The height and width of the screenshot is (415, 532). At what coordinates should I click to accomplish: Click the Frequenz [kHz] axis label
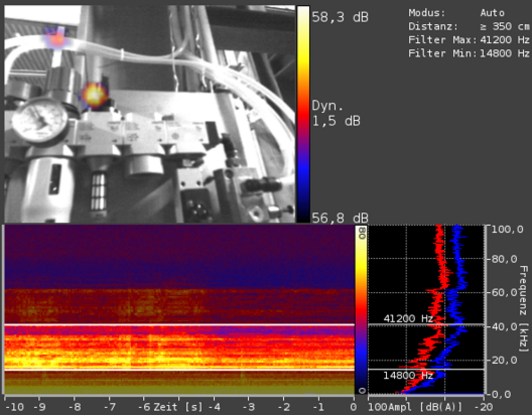point(524,309)
